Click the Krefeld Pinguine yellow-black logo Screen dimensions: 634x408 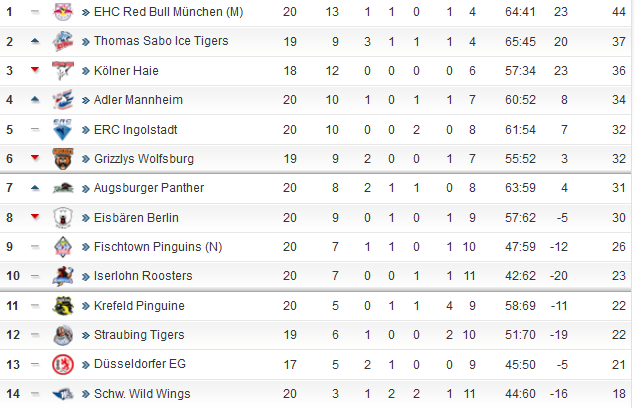click(63, 306)
